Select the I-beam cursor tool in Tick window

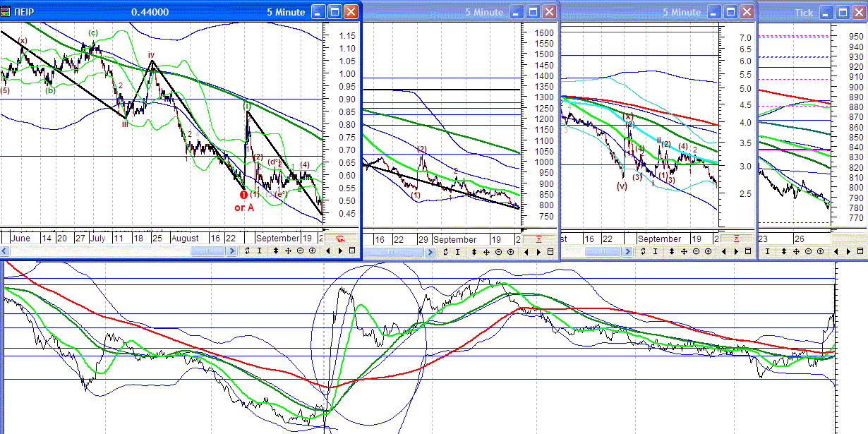pyautogui.click(x=767, y=251)
